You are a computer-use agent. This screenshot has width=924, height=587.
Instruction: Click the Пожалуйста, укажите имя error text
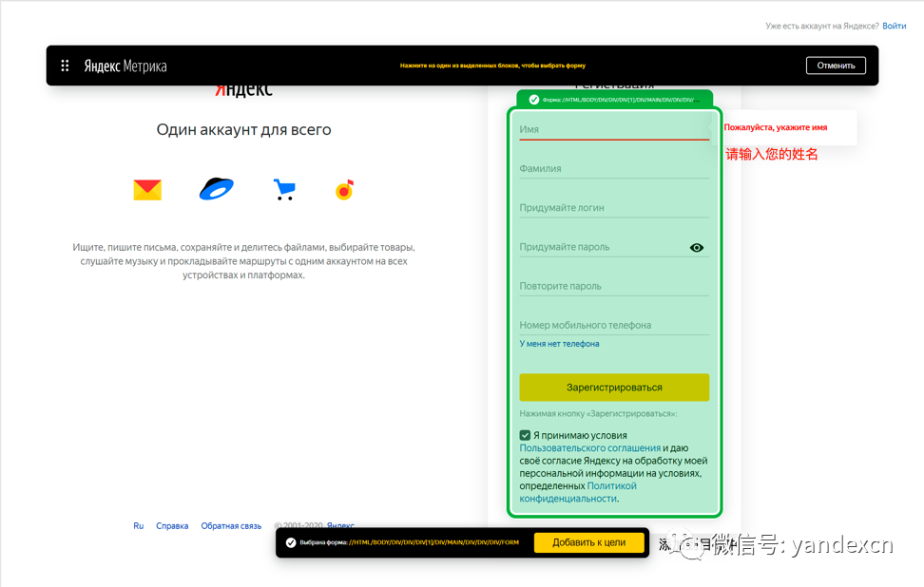tap(776, 127)
